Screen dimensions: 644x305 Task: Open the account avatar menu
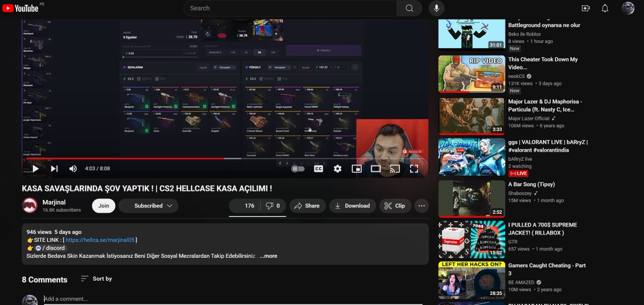tap(628, 8)
